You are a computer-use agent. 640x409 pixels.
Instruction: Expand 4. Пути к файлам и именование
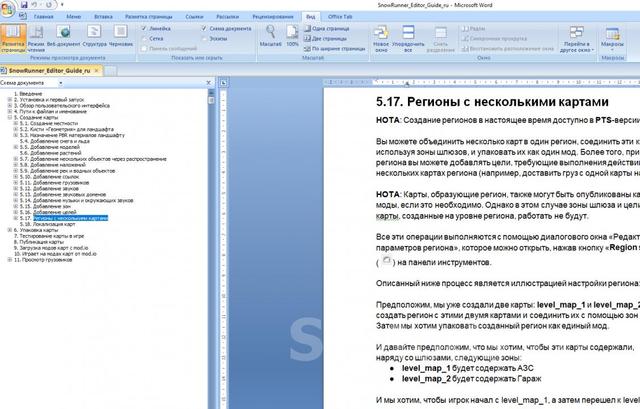click(10, 111)
